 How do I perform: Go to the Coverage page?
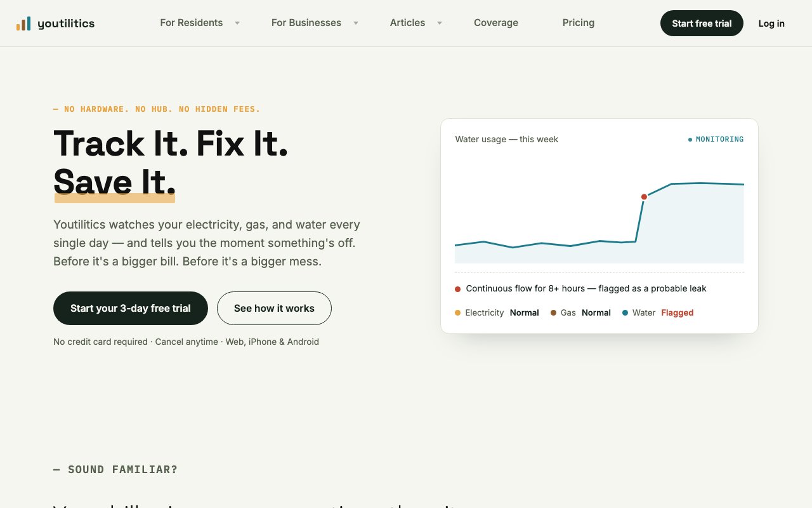pos(496,23)
